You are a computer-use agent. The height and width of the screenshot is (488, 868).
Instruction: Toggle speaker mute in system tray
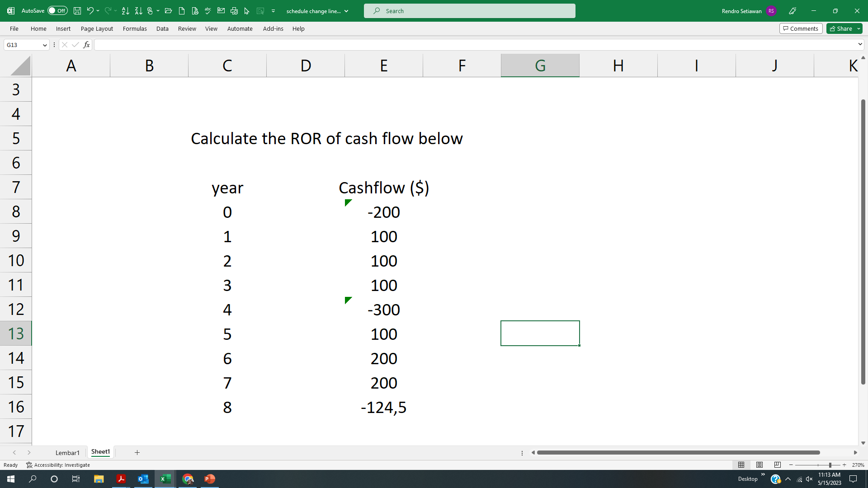[809, 479]
